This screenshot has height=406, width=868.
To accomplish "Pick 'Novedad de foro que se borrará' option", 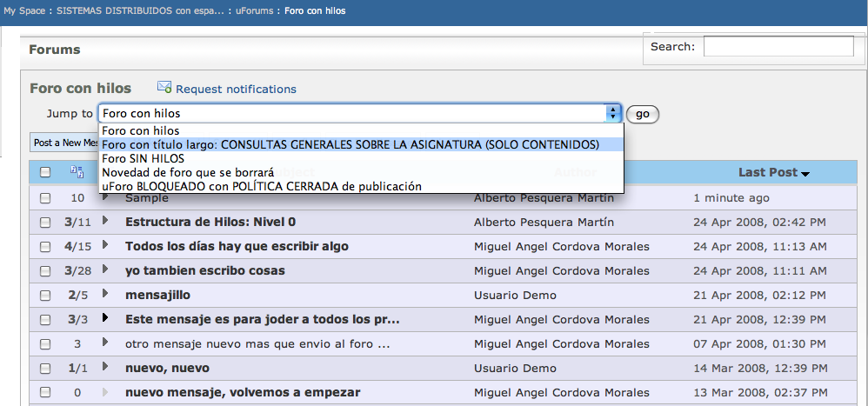I will click(188, 172).
